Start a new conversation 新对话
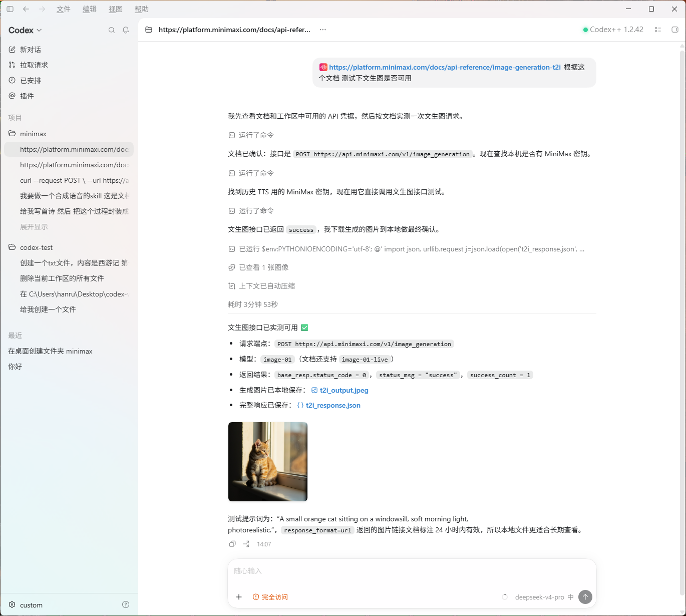The height and width of the screenshot is (616, 686). click(x=69, y=50)
